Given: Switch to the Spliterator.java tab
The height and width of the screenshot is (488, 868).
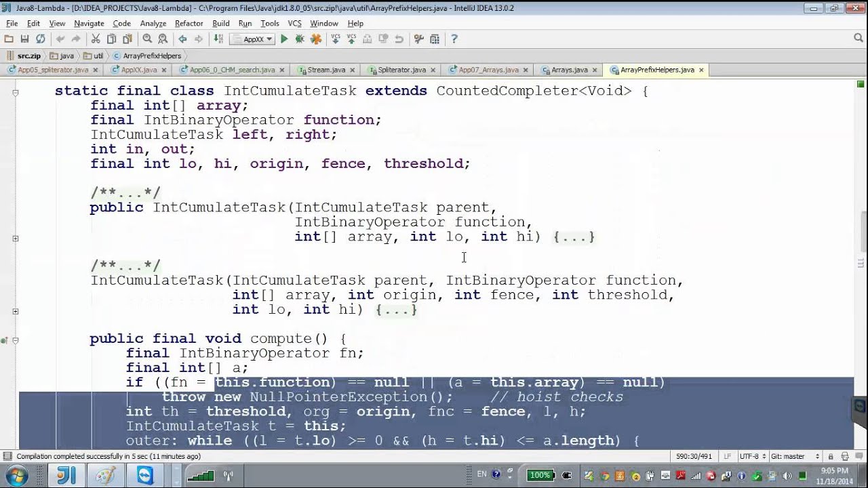Looking at the screenshot, I should click(401, 70).
